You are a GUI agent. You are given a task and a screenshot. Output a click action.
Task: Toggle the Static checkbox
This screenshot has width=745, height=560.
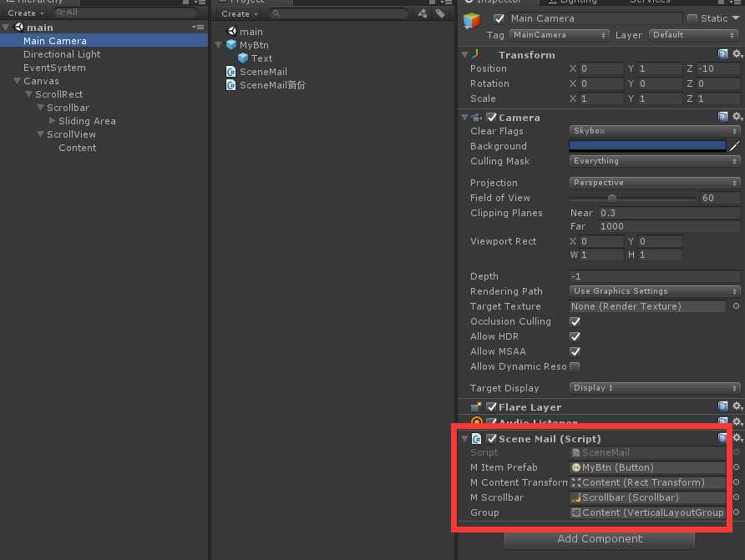(x=692, y=18)
